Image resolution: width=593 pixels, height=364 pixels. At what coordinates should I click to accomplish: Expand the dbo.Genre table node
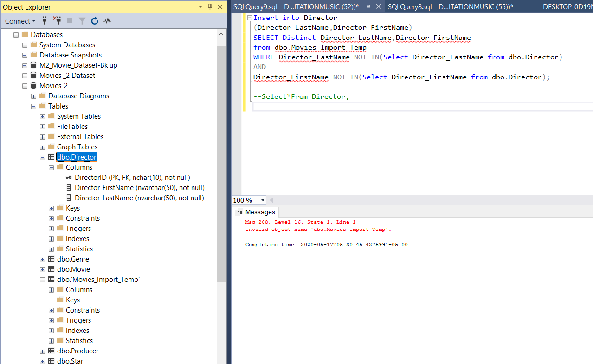point(43,259)
